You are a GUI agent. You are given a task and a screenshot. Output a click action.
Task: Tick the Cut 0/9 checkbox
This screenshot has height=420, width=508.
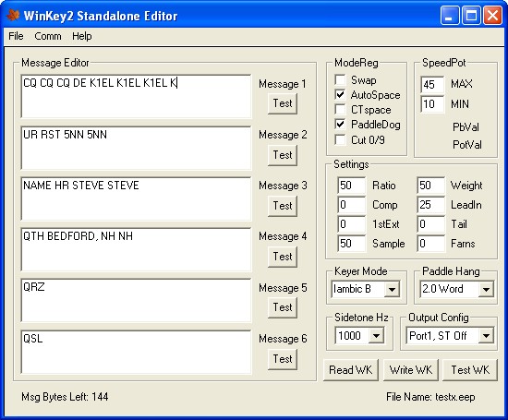[x=340, y=140]
